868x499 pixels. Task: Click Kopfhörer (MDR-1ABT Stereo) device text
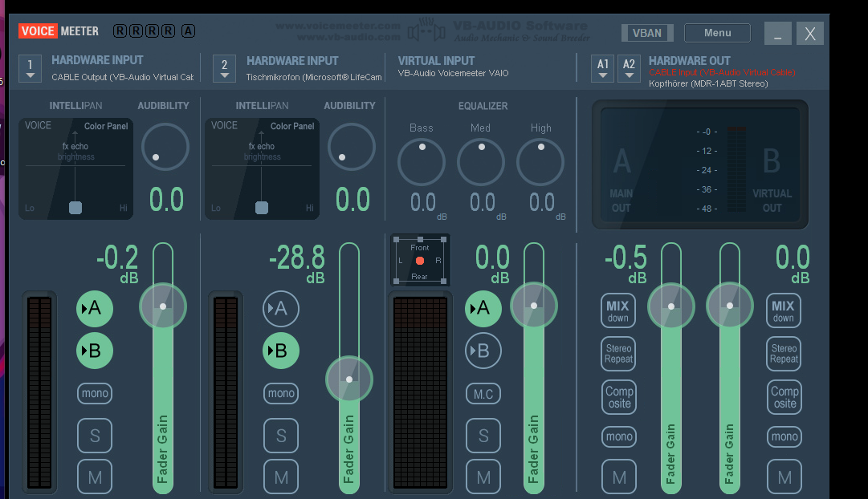708,83
